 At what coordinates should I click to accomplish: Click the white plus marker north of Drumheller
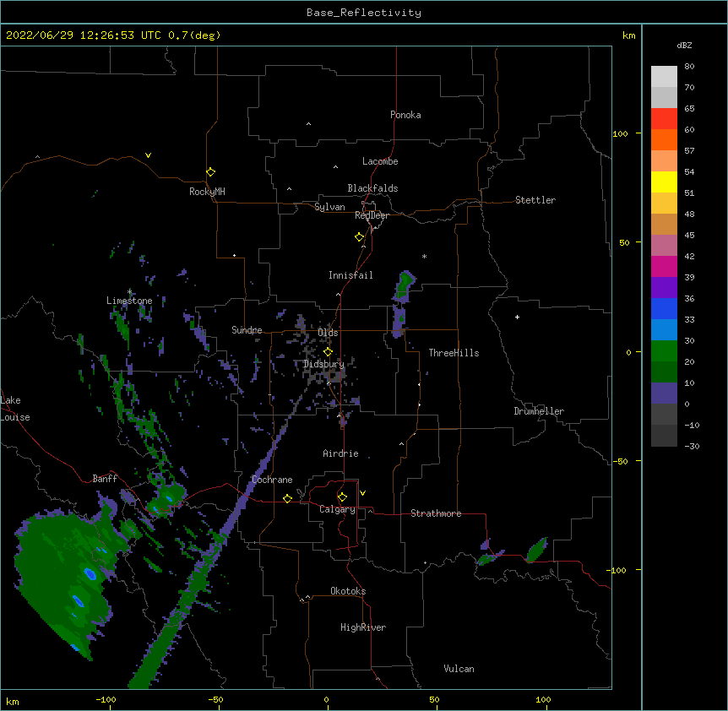(517, 317)
